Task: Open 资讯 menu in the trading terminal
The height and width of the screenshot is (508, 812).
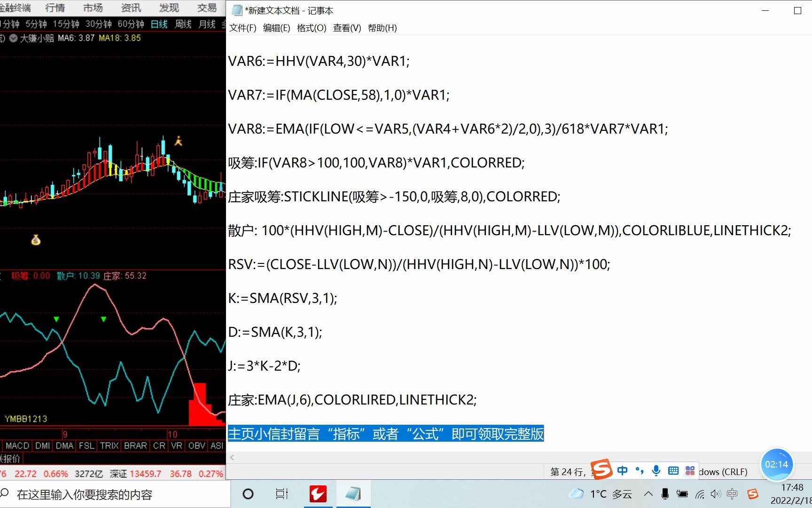Action: coord(131,8)
